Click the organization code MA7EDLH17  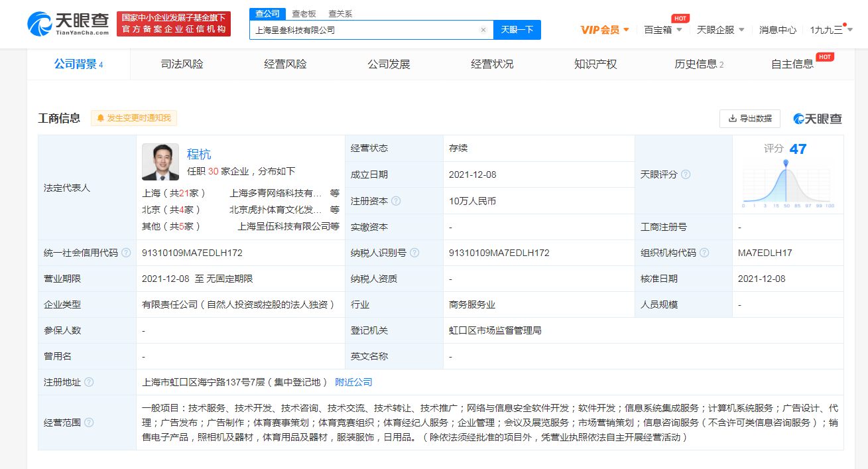[x=765, y=253]
